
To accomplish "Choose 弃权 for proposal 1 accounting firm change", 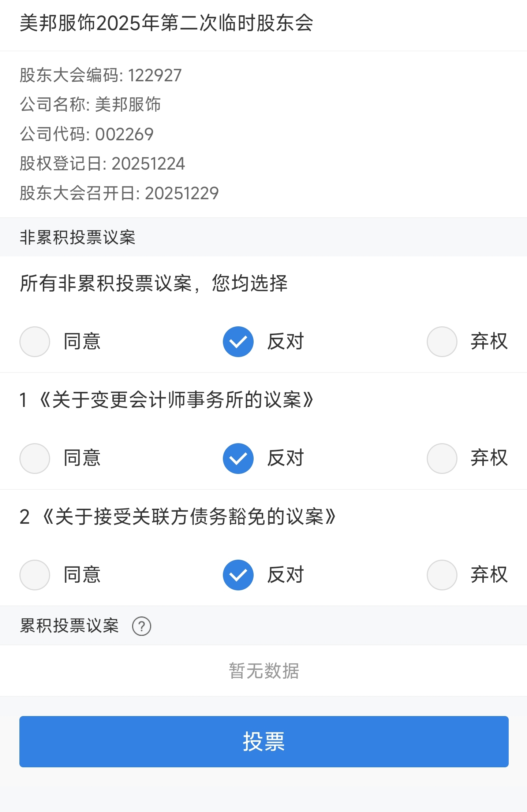I will (442, 459).
